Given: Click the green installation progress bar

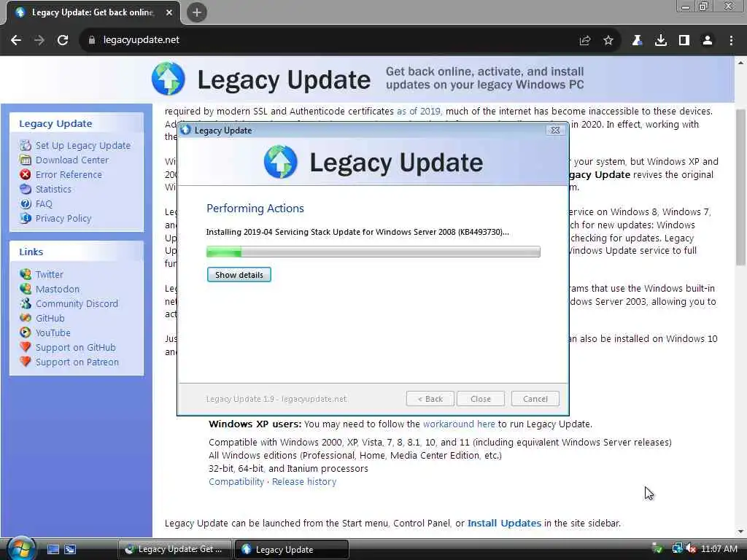Looking at the screenshot, I should click(373, 252).
